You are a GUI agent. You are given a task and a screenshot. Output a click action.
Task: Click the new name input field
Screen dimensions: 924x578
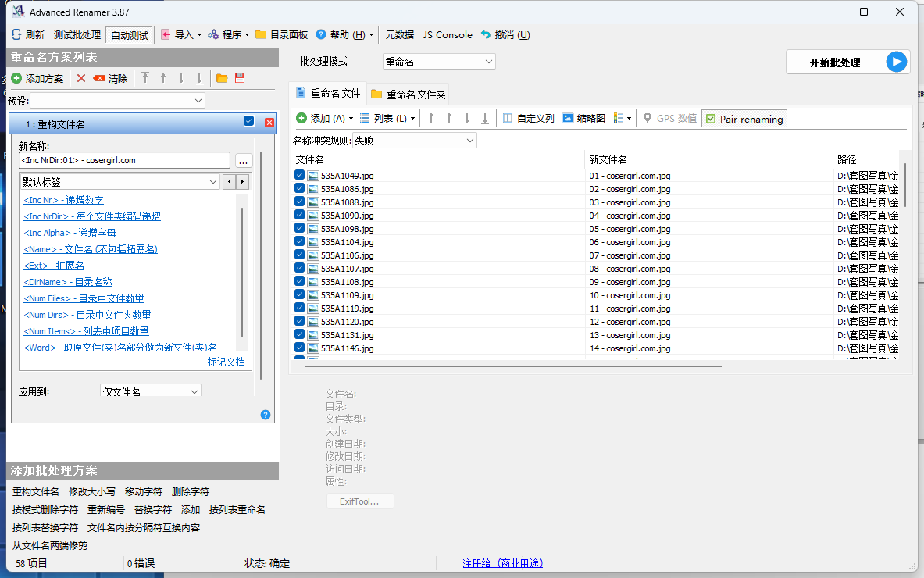[125, 160]
